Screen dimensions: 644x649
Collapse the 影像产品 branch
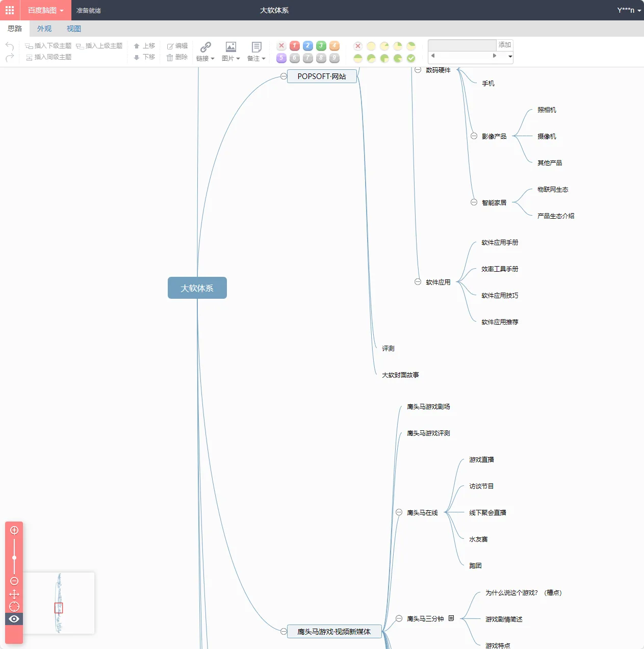[474, 136]
